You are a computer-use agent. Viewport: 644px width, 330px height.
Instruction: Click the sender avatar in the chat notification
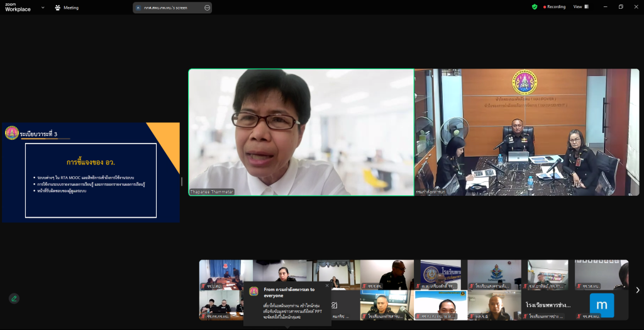click(x=254, y=292)
